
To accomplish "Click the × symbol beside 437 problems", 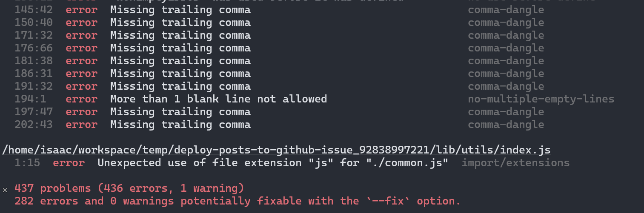I will [x=5, y=189].
